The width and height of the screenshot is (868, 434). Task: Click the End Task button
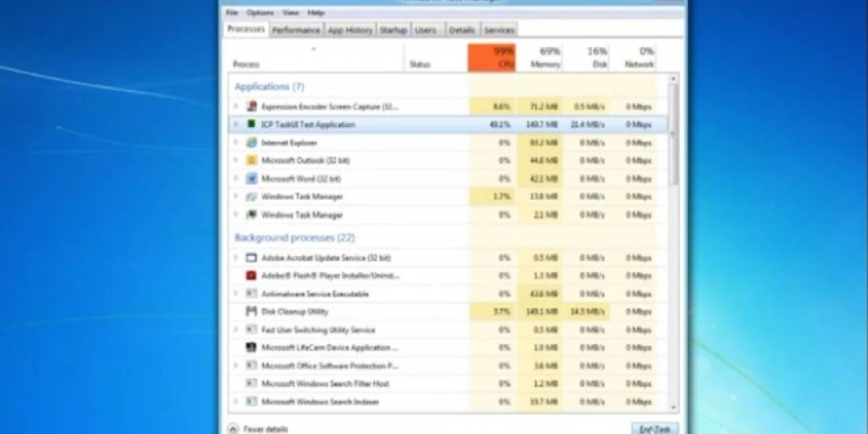point(655,428)
